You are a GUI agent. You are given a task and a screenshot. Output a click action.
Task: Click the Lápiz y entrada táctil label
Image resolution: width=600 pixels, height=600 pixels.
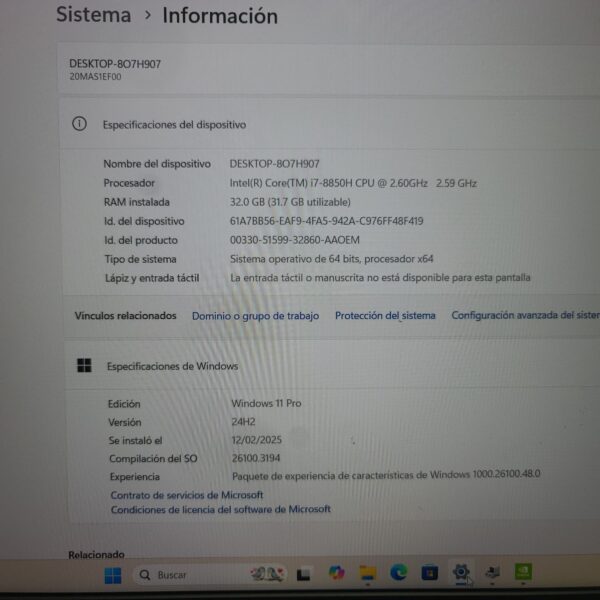152,278
